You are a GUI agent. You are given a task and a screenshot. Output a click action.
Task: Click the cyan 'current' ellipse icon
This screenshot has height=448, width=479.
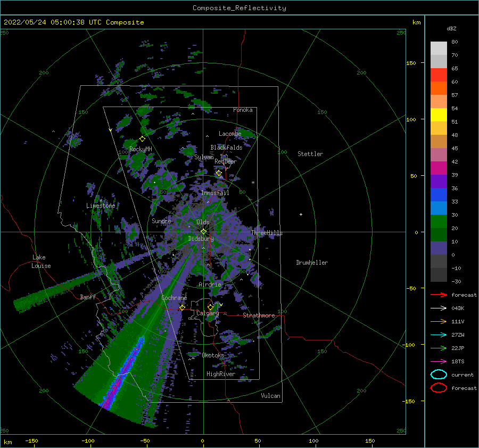click(439, 374)
